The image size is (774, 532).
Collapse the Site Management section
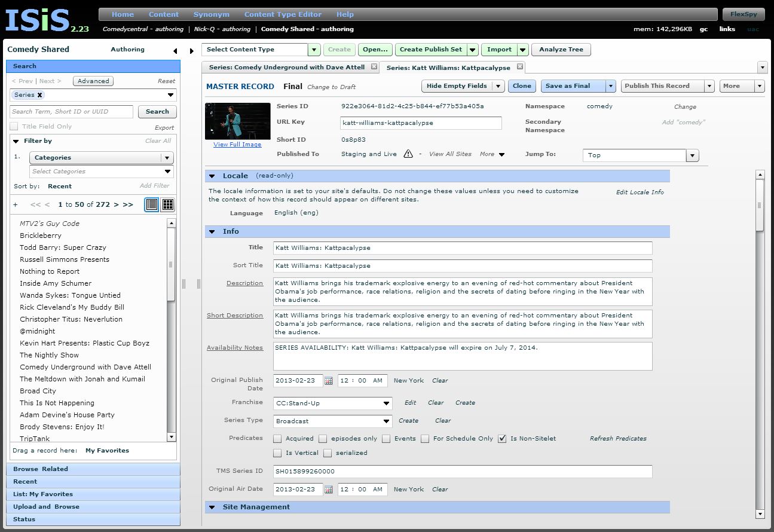coord(212,507)
